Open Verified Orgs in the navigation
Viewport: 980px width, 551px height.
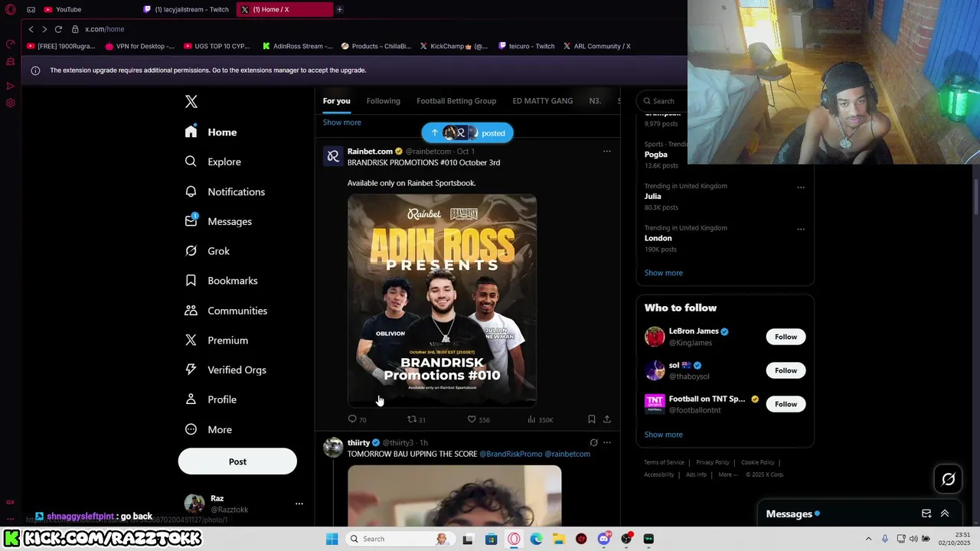click(x=226, y=370)
